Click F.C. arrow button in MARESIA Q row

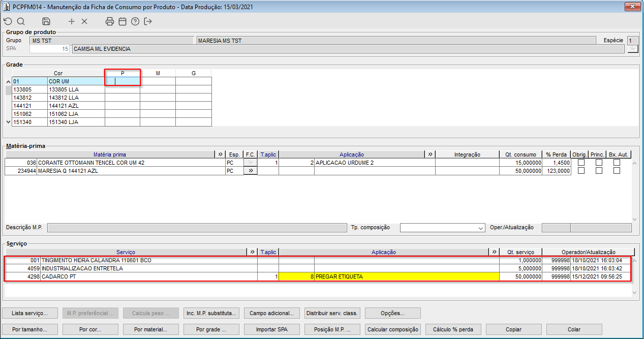tap(251, 171)
